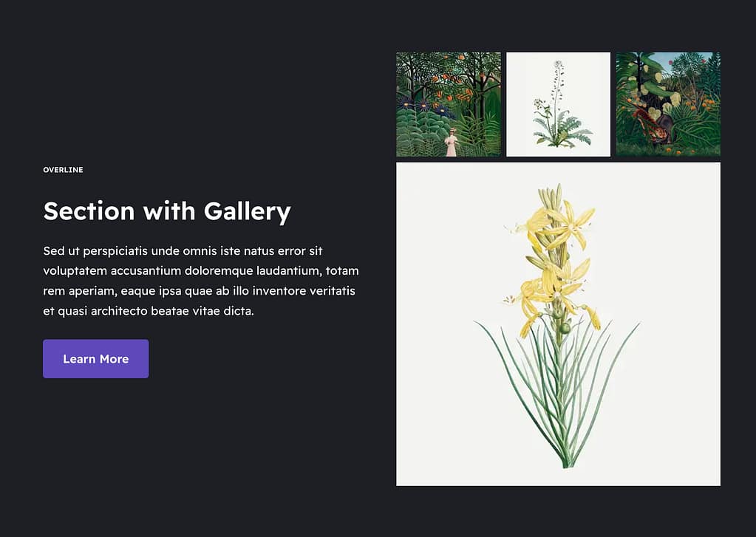
Task: Click the Learn More button
Action: click(95, 359)
